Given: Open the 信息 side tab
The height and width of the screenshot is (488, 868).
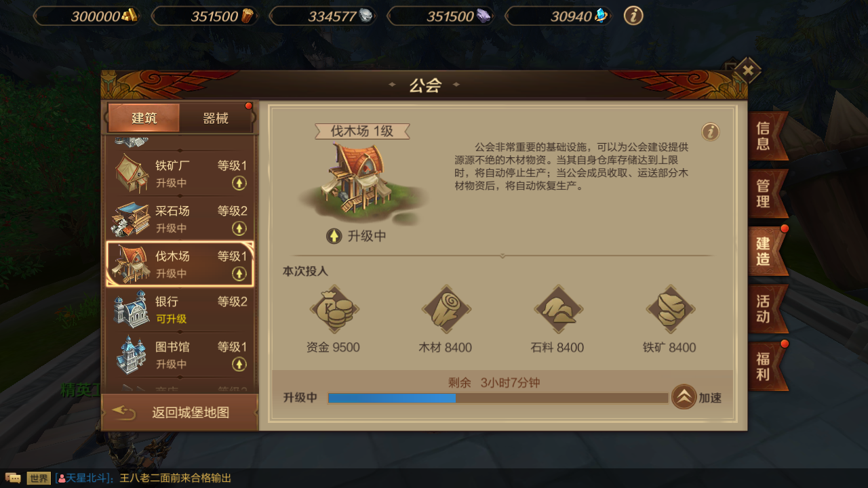Looking at the screenshot, I should pos(766,136).
